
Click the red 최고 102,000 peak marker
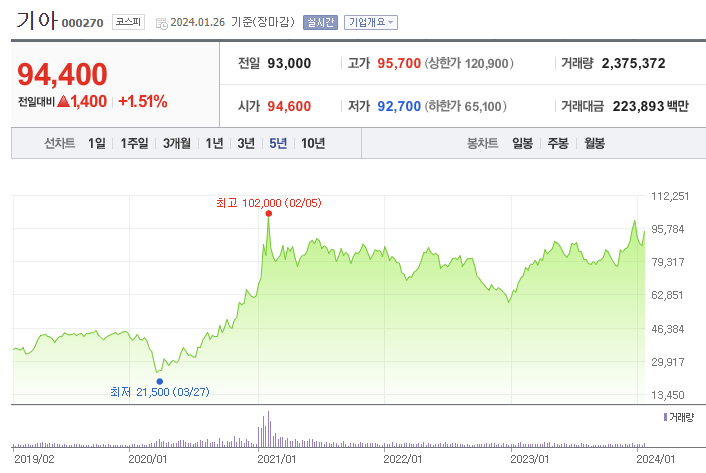269,213
